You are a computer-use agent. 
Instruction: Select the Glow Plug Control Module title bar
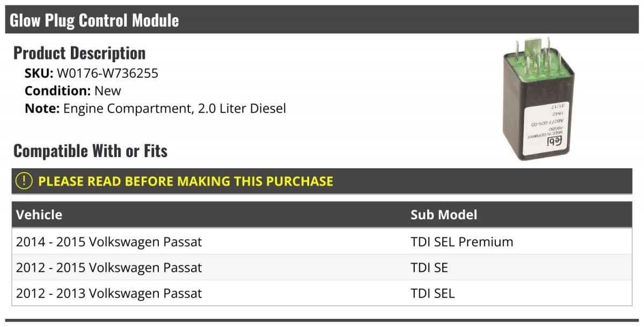tap(322, 20)
